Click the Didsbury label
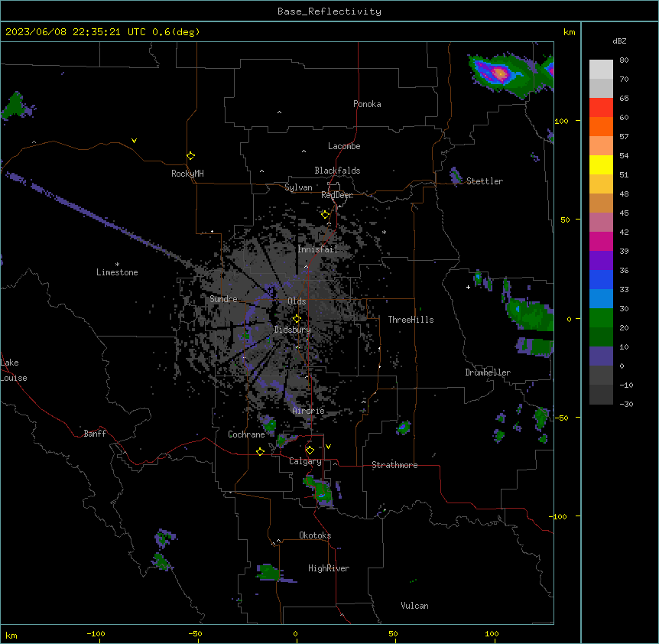The width and height of the screenshot is (659, 644). pos(293,330)
